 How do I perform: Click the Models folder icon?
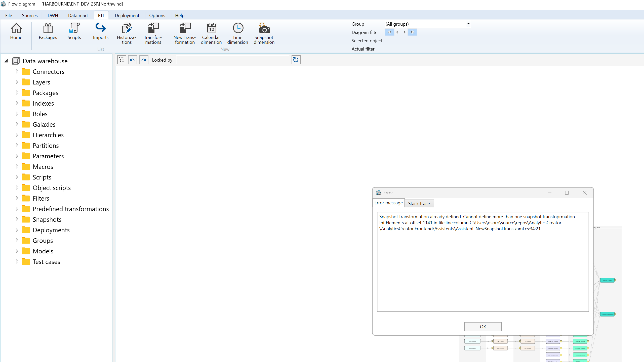tap(26, 251)
